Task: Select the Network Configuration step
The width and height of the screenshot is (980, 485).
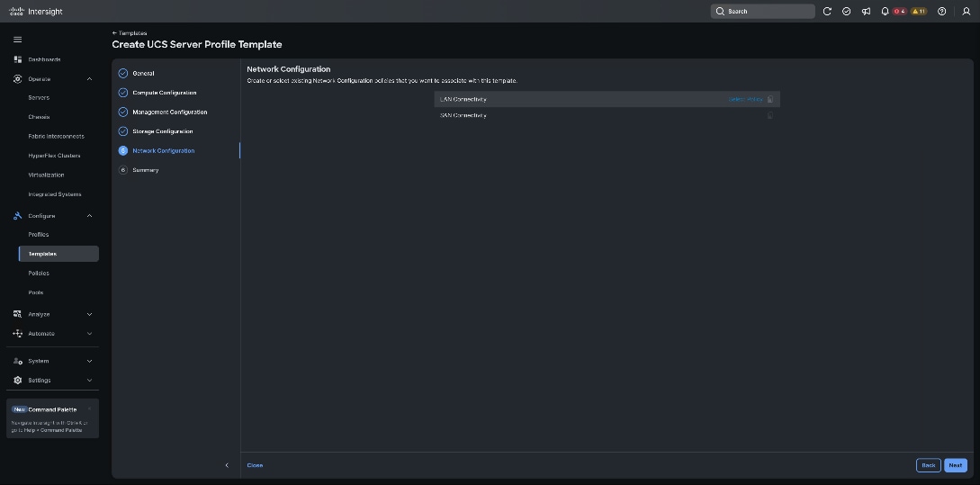Action: pyautogui.click(x=163, y=150)
